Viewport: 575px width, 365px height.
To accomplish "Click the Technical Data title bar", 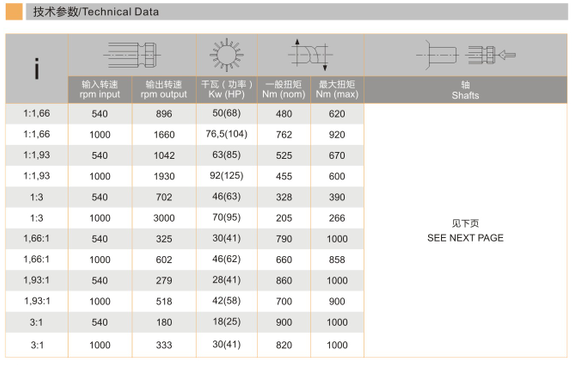I will coord(297,11).
